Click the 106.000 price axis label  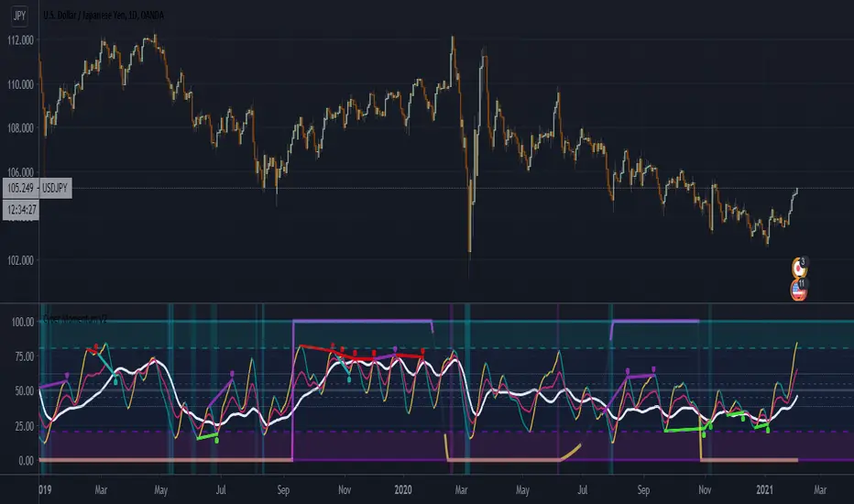(20, 171)
